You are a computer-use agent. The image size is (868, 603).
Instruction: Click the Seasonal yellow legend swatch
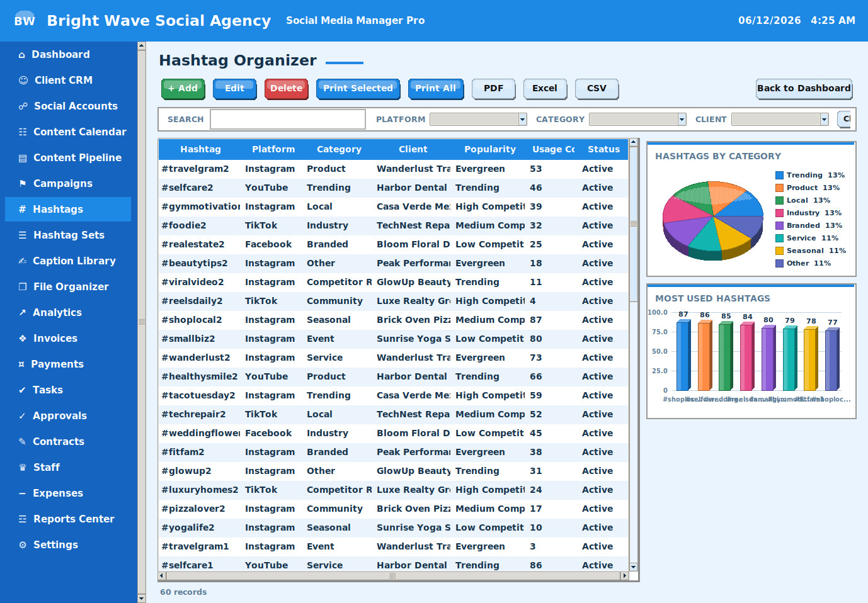(x=779, y=251)
